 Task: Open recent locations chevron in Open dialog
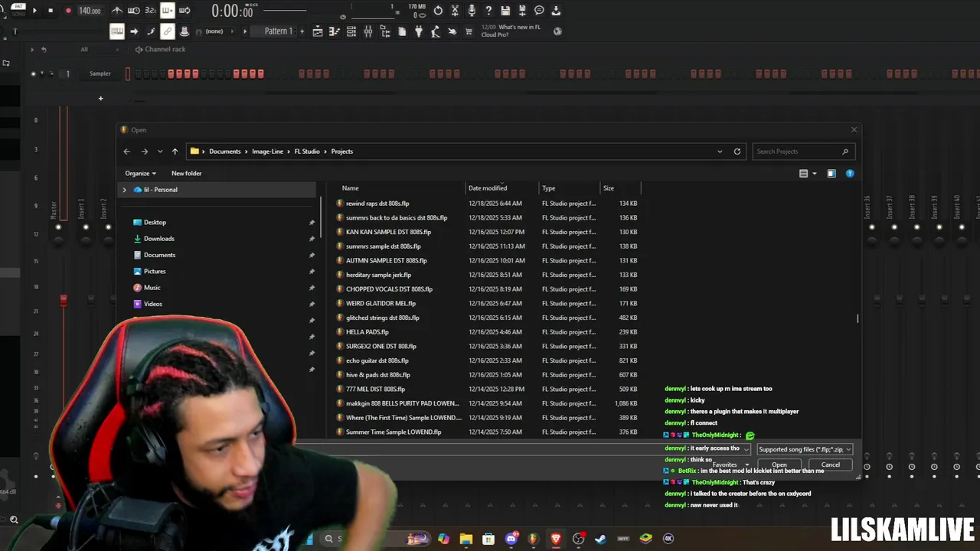159,152
